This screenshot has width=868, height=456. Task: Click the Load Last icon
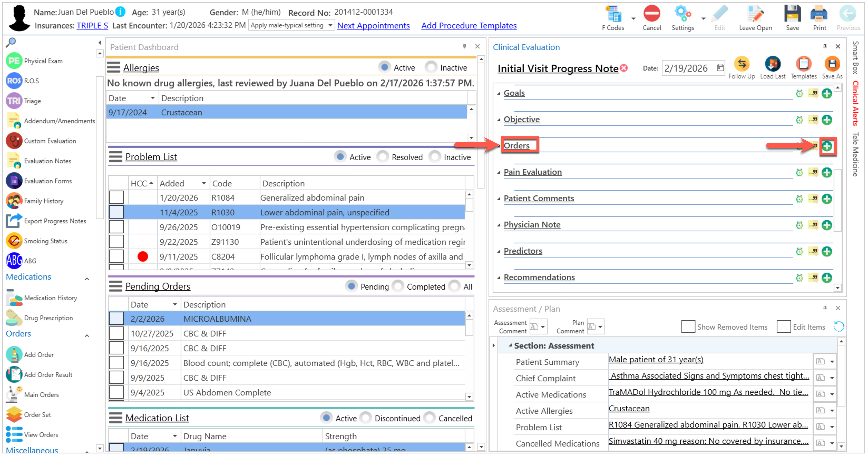point(772,64)
